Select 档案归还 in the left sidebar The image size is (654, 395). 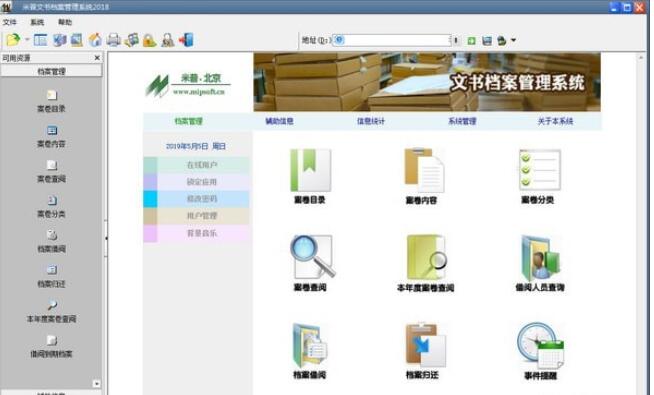(51, 277)
